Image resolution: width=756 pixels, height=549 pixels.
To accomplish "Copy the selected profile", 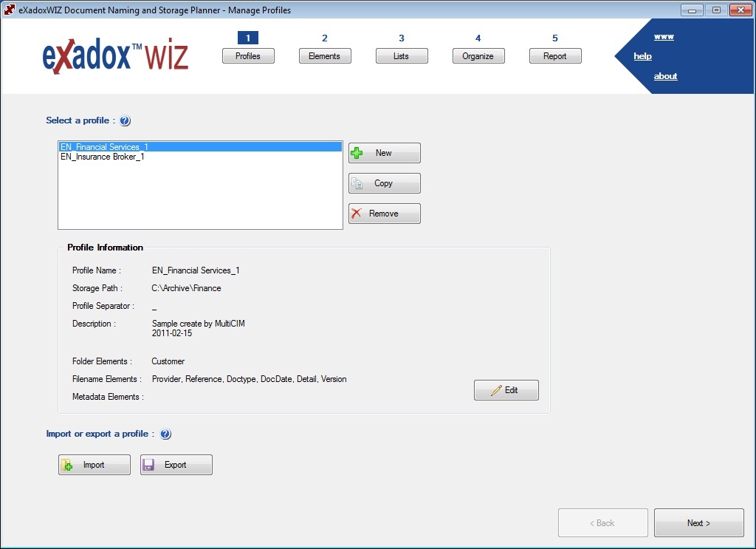I will click(384, 183).
